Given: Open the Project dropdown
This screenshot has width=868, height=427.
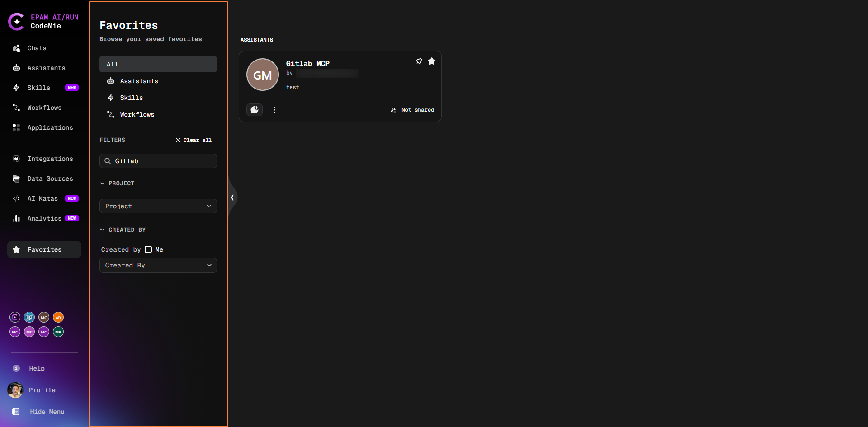Looking at the screenshot, I should [158, 206].
